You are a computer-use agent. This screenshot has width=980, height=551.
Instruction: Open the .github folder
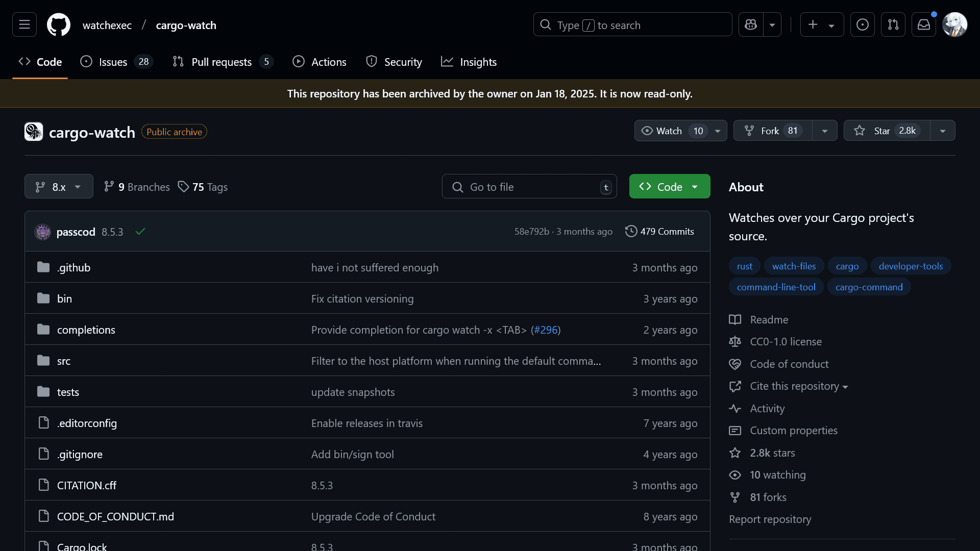point(73,267)
